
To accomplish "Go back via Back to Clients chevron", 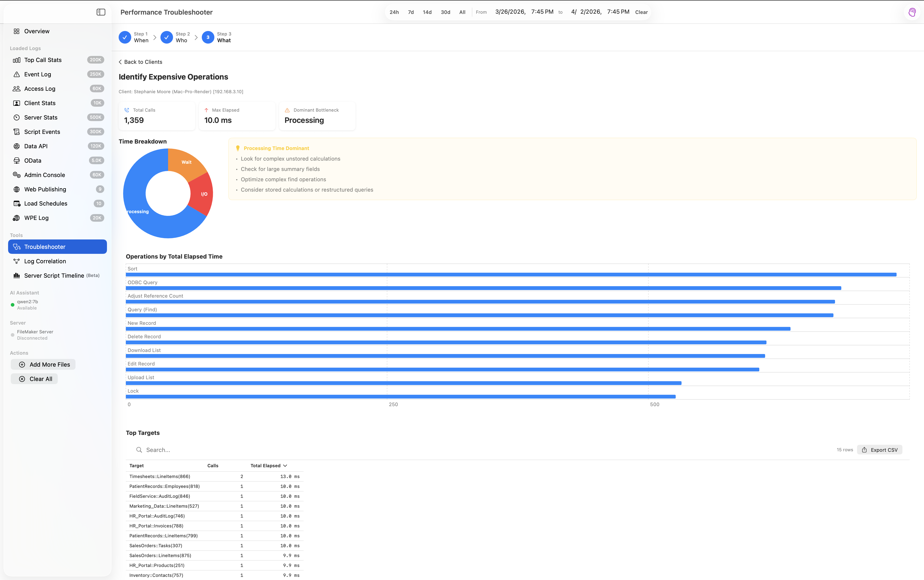I will coord(120,62).
